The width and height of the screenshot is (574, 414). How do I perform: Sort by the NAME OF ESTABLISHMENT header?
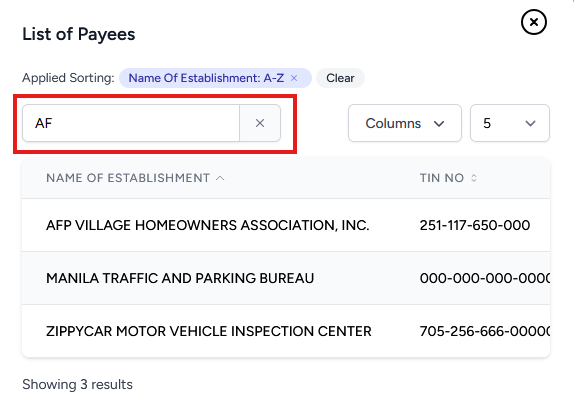(128, 178)
